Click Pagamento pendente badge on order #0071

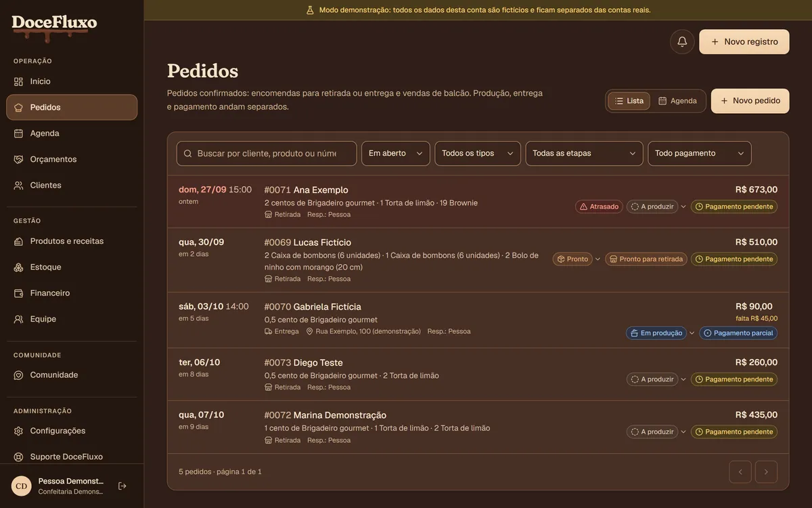(x=734, y=207)
